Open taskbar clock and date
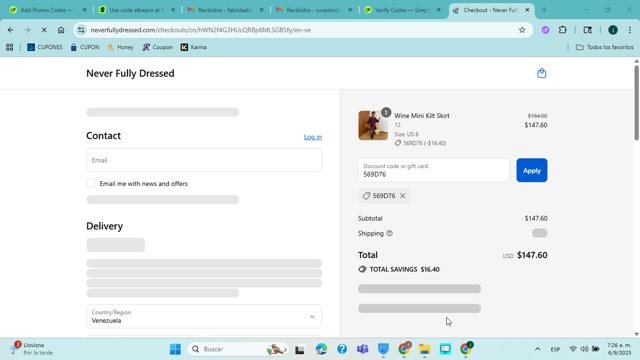Image resolution: width=640 pixels, height=360 pixels. coord(619,349)
